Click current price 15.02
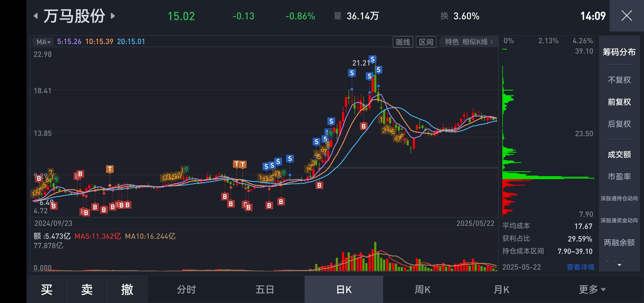The width and height of the screenshot is (644, 303). click(181, 16)
